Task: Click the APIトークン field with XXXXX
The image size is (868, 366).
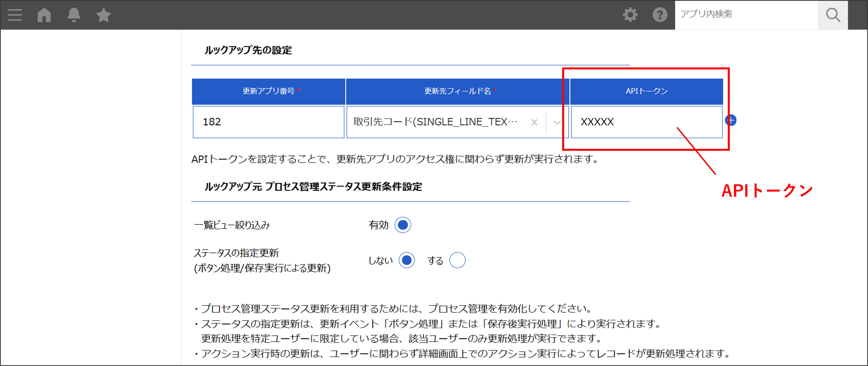Action: coord(646,122)
